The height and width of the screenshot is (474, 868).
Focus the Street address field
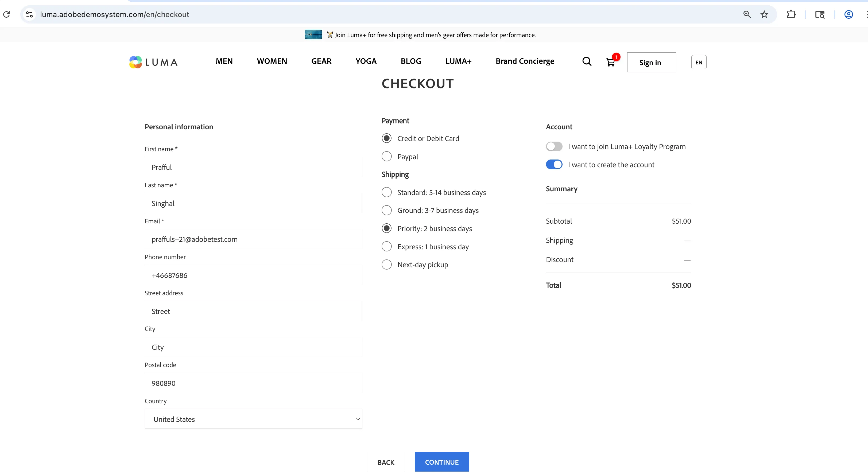[x=253, y=311]
